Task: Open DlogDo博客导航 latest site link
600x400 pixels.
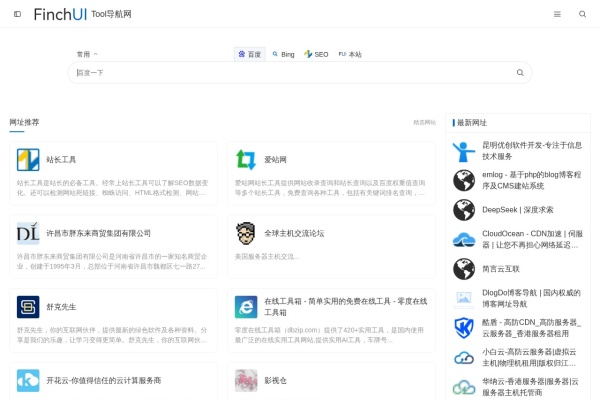Action: (x=531, y=298)
